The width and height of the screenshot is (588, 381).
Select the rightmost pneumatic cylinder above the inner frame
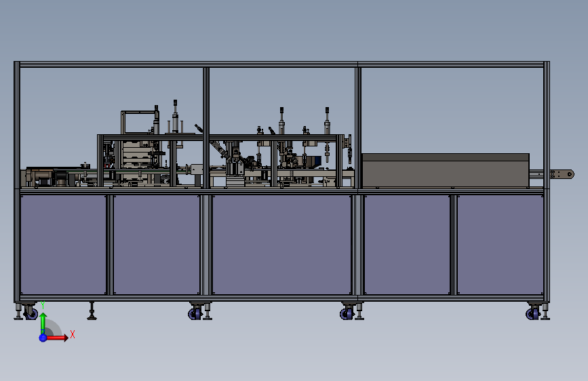pos(327,121)
